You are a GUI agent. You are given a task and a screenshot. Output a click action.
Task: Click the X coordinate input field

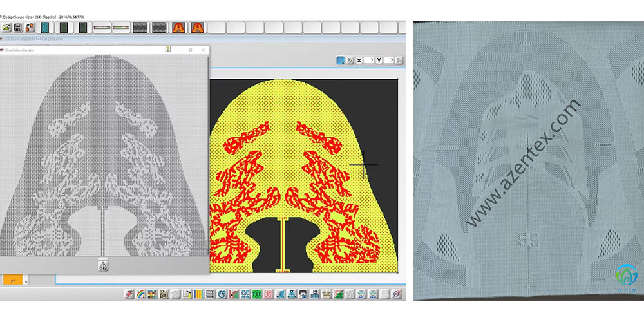(368, 60)
